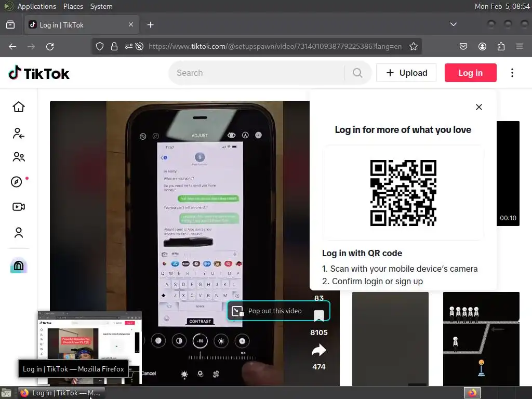Click the search magnifier icon
Viewport: 532px width, 399px height.
[357, 73]
